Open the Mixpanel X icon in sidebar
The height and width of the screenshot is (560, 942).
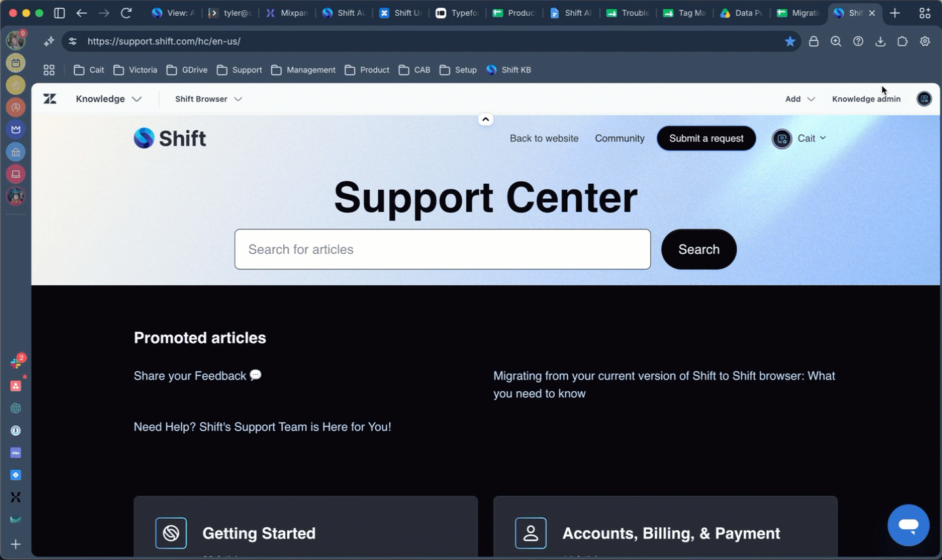click(x=16, y=497)
